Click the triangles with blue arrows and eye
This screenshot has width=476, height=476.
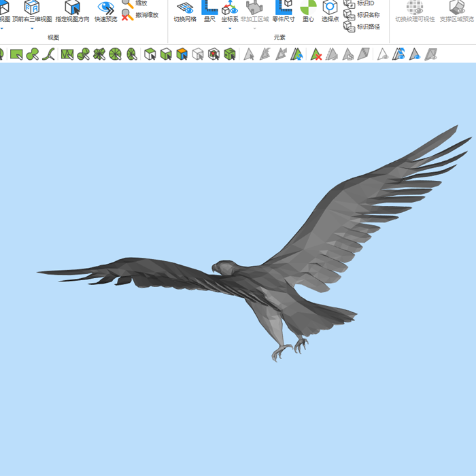pyautogui.click(x=398, y=54)
